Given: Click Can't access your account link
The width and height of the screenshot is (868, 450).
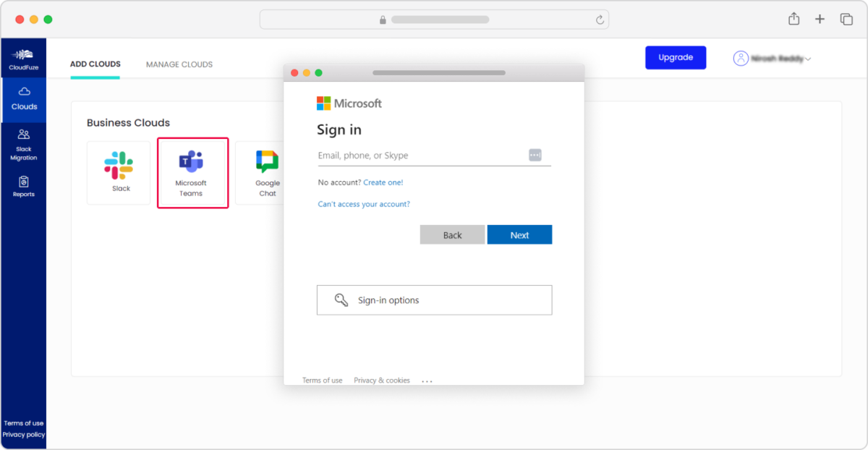Looking at the screenshot, I should coord(363,204).
